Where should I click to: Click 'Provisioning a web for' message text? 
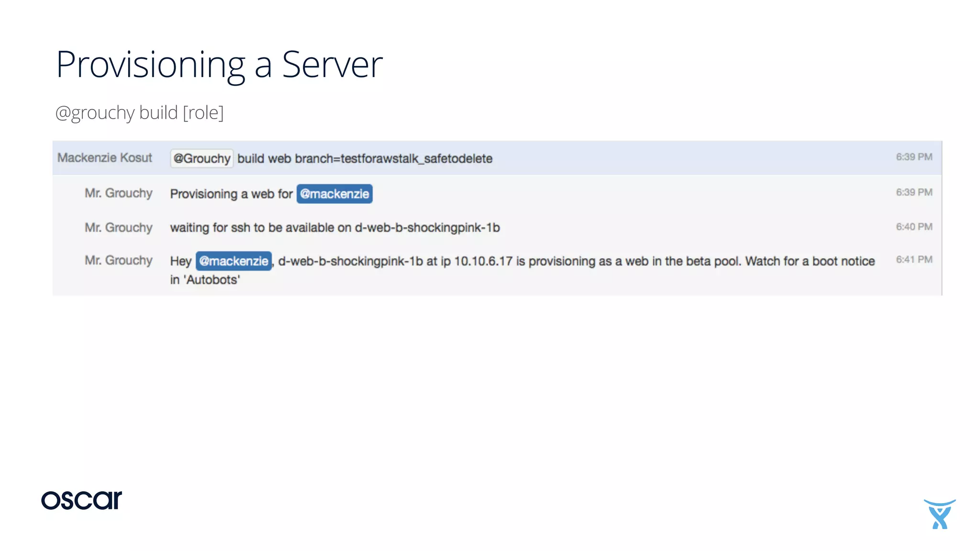point(231,194)
